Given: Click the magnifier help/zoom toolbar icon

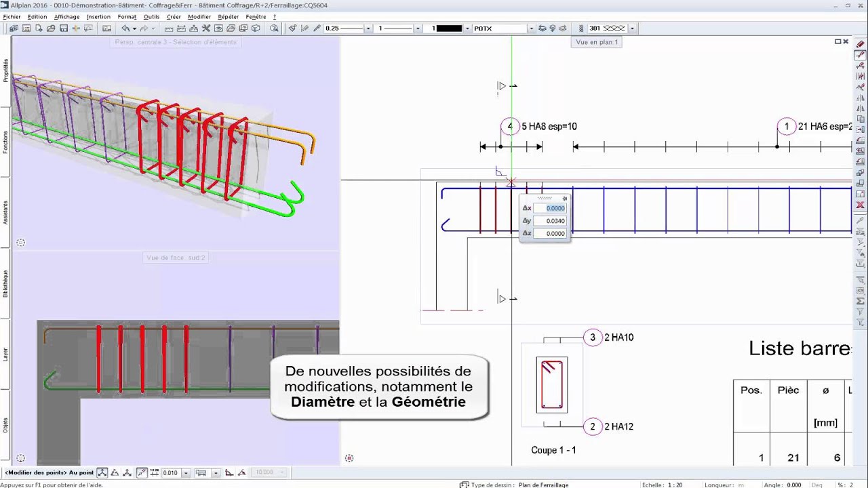Looking at the screenshot, I should coord(274,28).
